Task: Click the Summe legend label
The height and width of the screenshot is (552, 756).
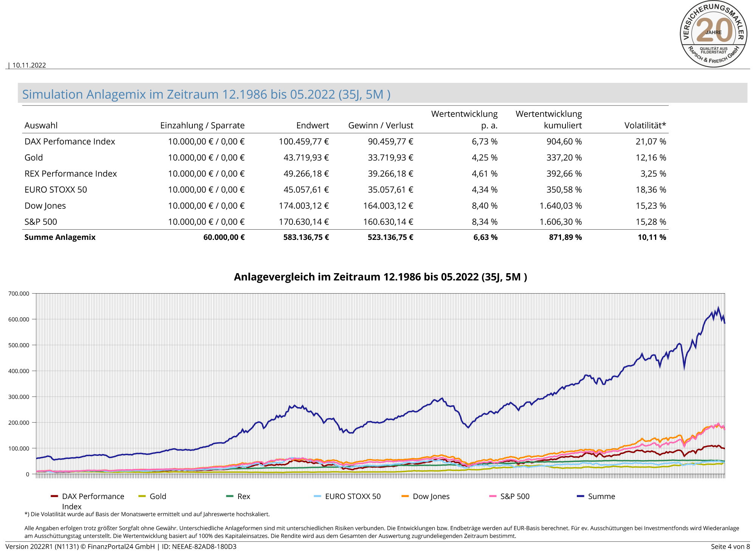Action: click(x=601, y=496)
